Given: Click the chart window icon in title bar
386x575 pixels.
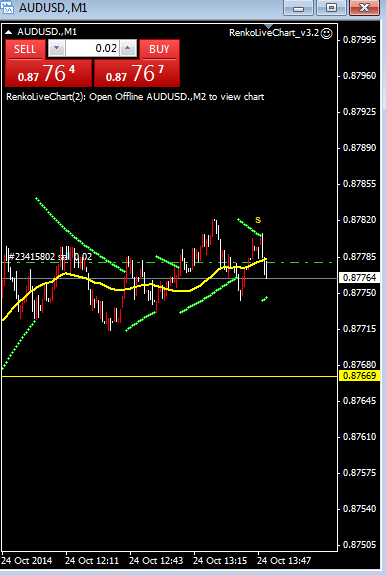Looking at the screenshot, I should [7, 7].
